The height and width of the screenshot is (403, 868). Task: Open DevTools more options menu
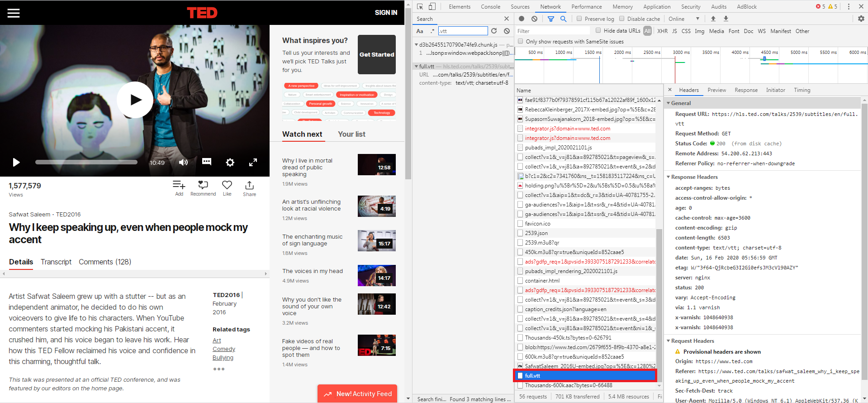(x=849, y=6)
